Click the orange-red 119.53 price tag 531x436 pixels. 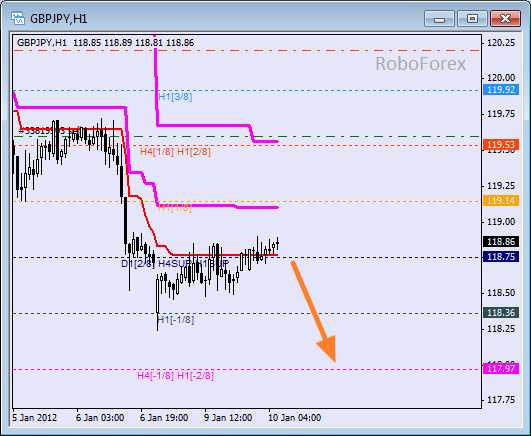coord(501,145)
